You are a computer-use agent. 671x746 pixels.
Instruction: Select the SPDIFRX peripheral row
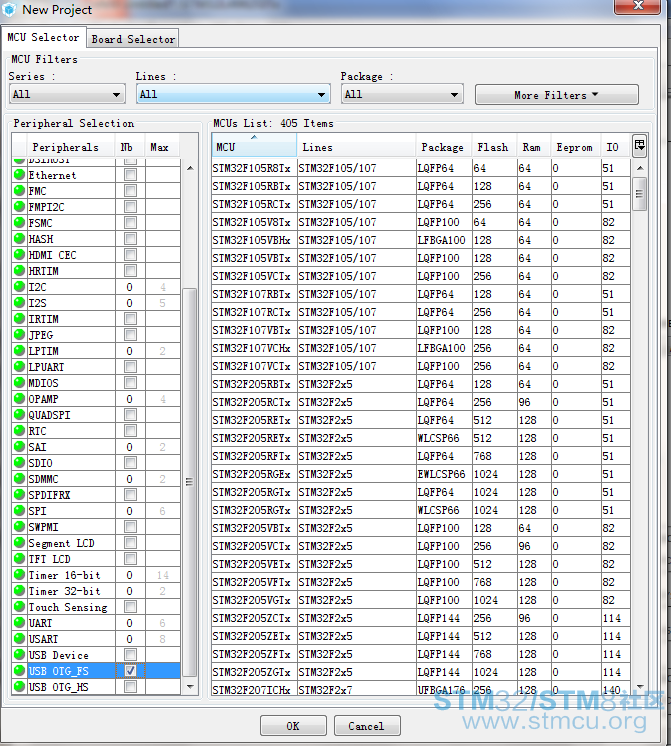(x=96, y=495)
